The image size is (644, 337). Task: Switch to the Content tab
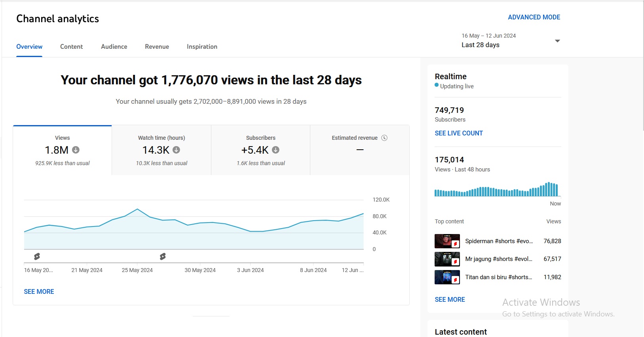(72, 47)
